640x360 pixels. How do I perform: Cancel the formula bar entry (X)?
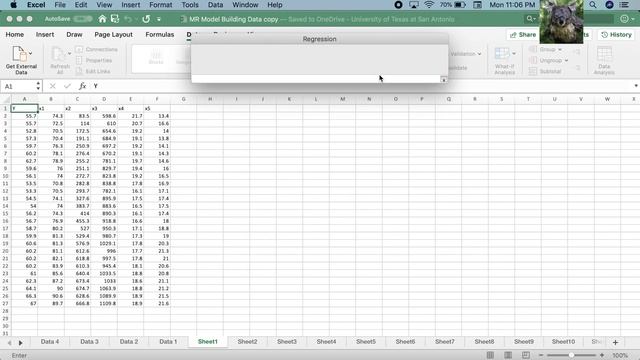53,86
